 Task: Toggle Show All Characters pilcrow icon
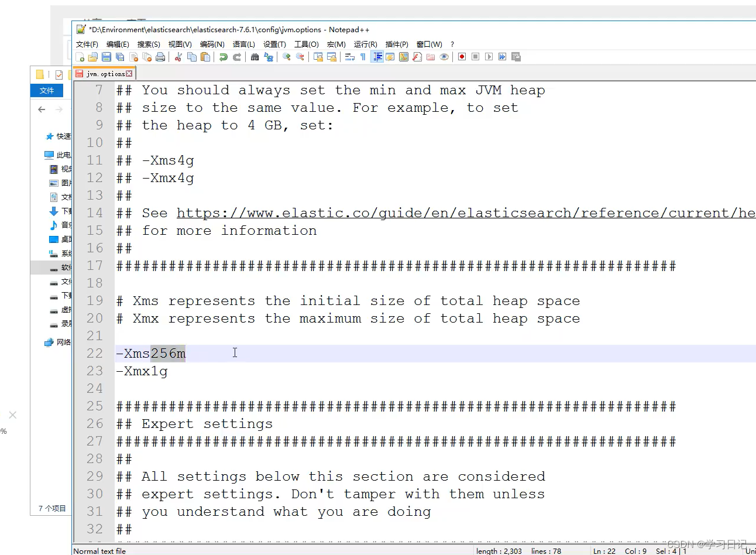click(363, 57)
